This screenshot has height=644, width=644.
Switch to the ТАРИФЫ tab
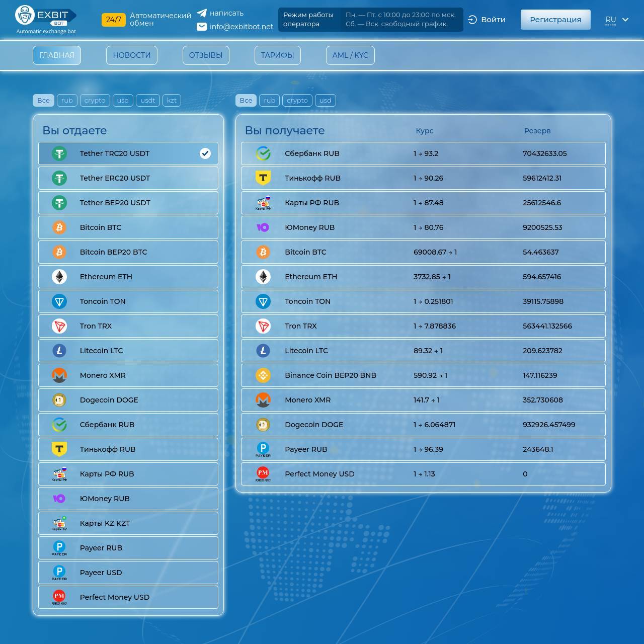(x=277, y=55)
